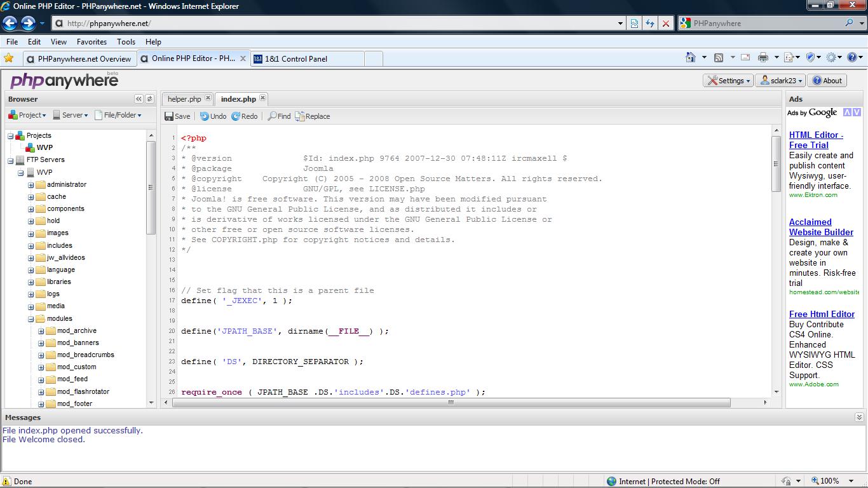Screen dimensions: 868x488
Task: Open the Replace tool
Action: (x=312, y=116)
